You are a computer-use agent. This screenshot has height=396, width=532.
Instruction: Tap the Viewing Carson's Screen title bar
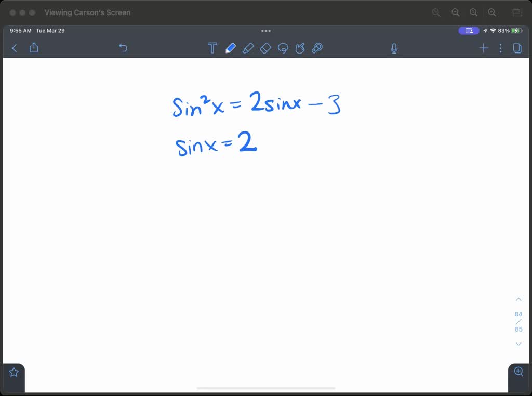(x=87, y=12)
